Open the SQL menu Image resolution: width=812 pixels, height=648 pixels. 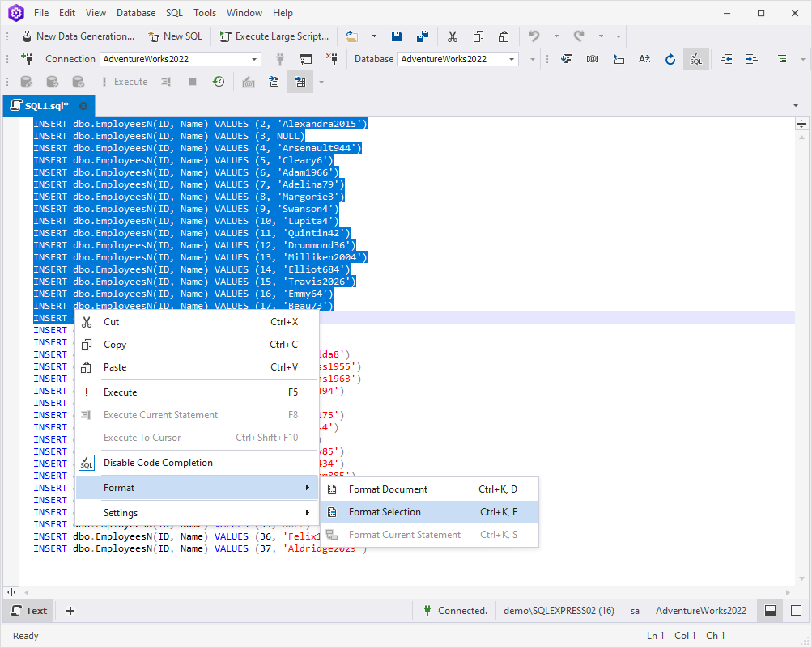pyautogui.click(x=174, y=13)
